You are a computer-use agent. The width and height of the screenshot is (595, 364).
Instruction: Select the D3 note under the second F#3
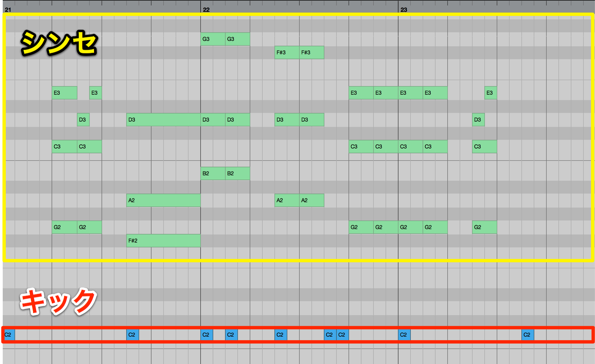click(x=312, y=120)
